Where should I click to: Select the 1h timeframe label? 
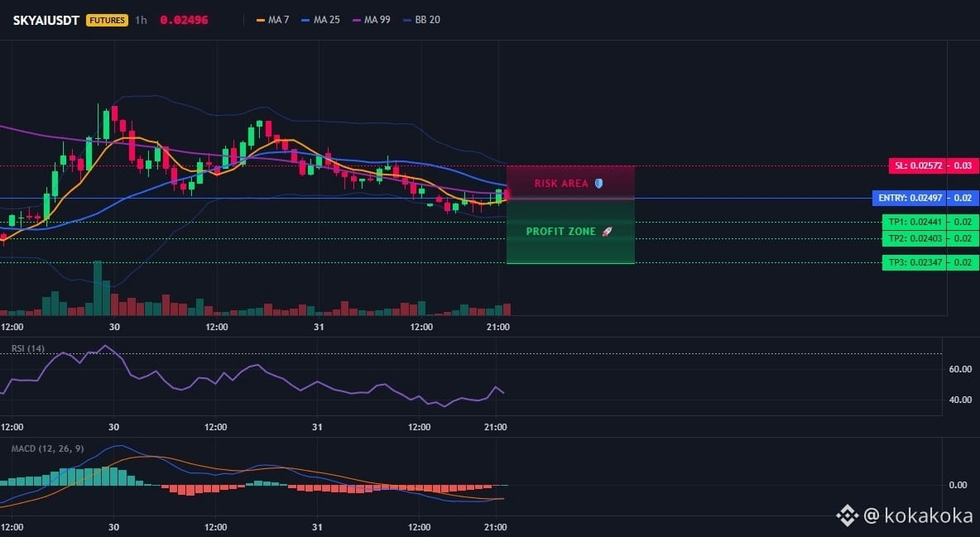coord(142,20)
